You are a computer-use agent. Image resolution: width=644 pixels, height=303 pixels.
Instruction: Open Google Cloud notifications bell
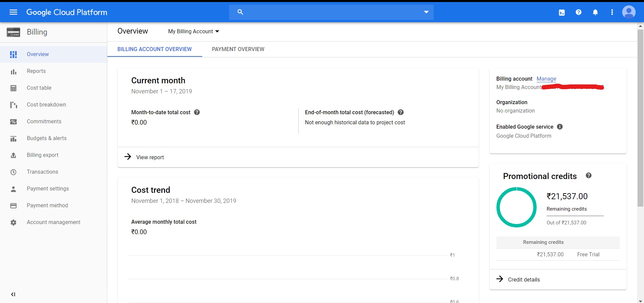[x=595, y=12]
